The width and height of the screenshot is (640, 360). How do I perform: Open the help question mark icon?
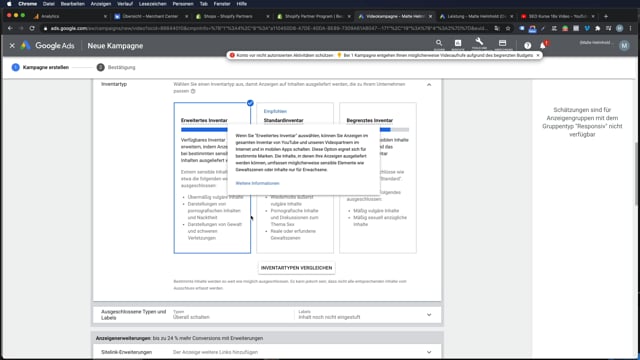(x=527, y=46)
